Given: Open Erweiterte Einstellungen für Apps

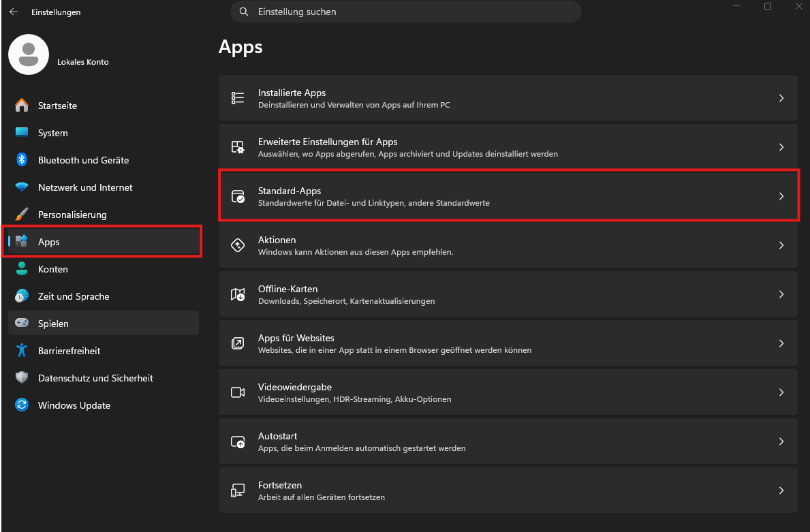Looking at the screenshot, I should click(508, 146).
